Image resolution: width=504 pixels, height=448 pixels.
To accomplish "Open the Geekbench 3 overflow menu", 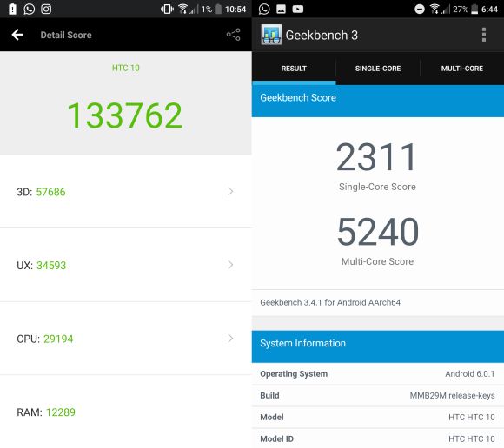I will tap(484, 35).
